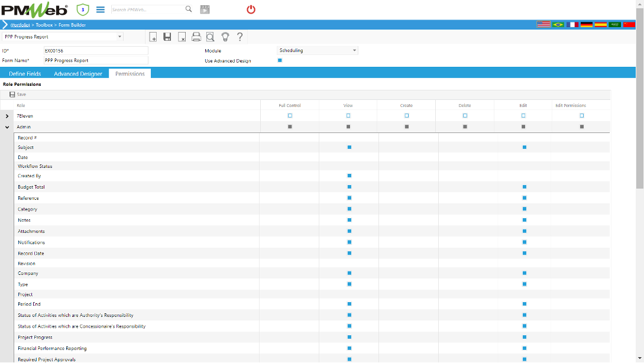Click the Save button in Role Permissions

point(18,95)
